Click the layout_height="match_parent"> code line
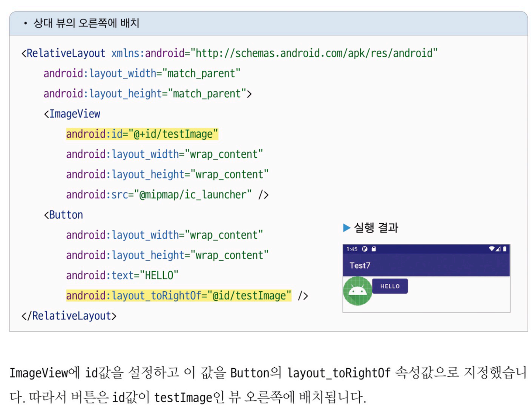This screenshot has height=417, width=532. (x=147, y=94)
